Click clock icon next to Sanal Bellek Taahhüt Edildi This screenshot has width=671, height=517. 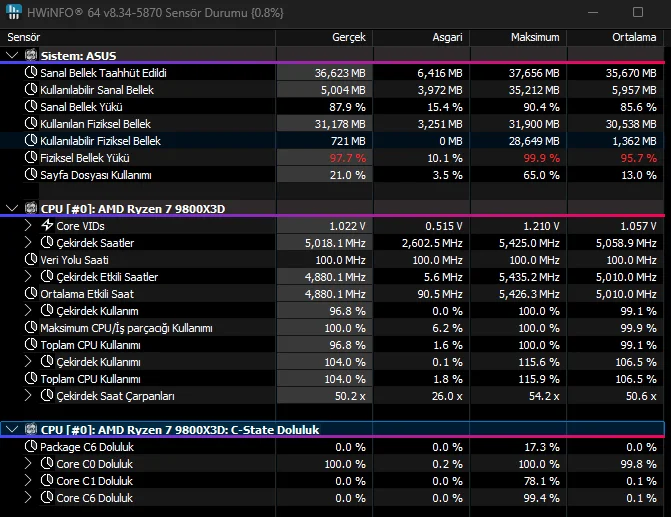point(31,73)
